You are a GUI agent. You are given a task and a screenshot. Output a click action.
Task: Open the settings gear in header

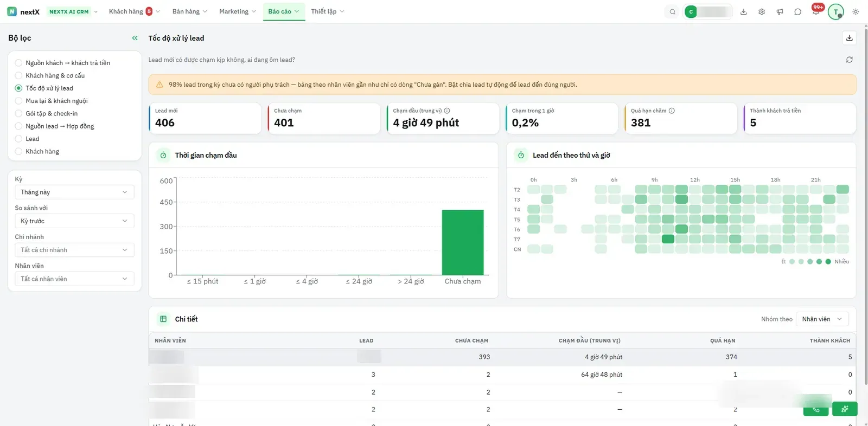tap(762, 11)
